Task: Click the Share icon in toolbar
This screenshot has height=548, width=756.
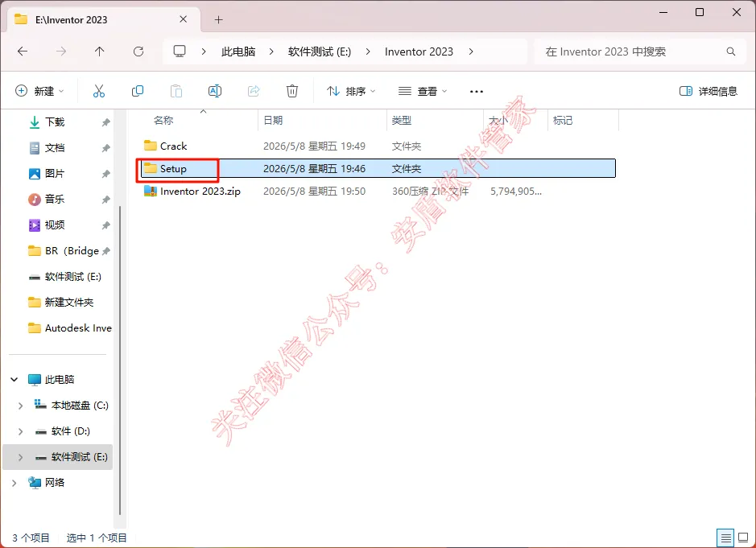Action: pyautogui.click(x=254, y=91)
